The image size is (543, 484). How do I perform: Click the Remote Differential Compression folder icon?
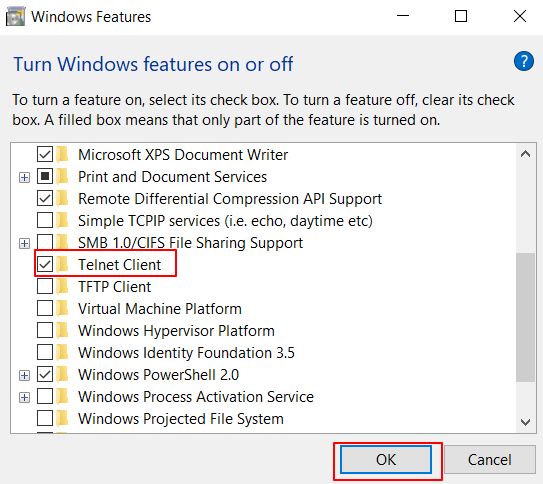click(x=63, y=198)
